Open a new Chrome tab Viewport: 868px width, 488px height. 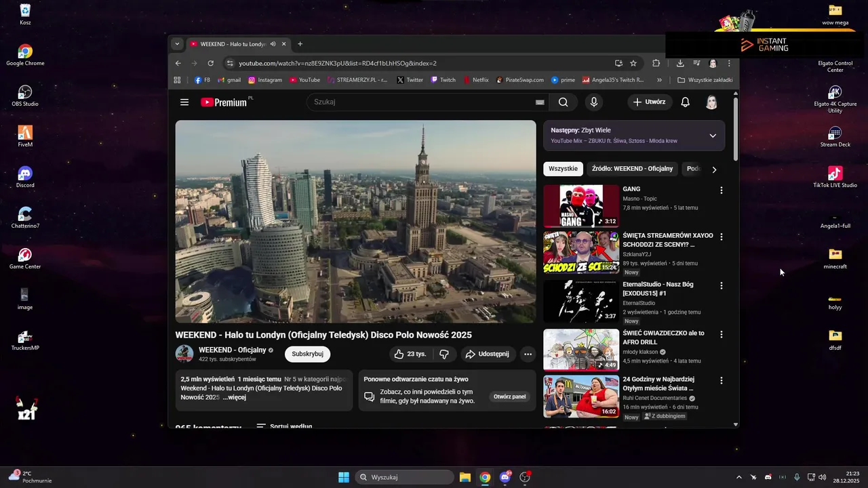pyautogui.click(x=300, y=44)
